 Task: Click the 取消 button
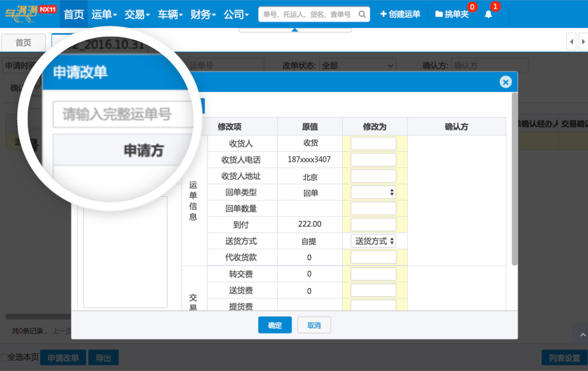coord(314,325)
